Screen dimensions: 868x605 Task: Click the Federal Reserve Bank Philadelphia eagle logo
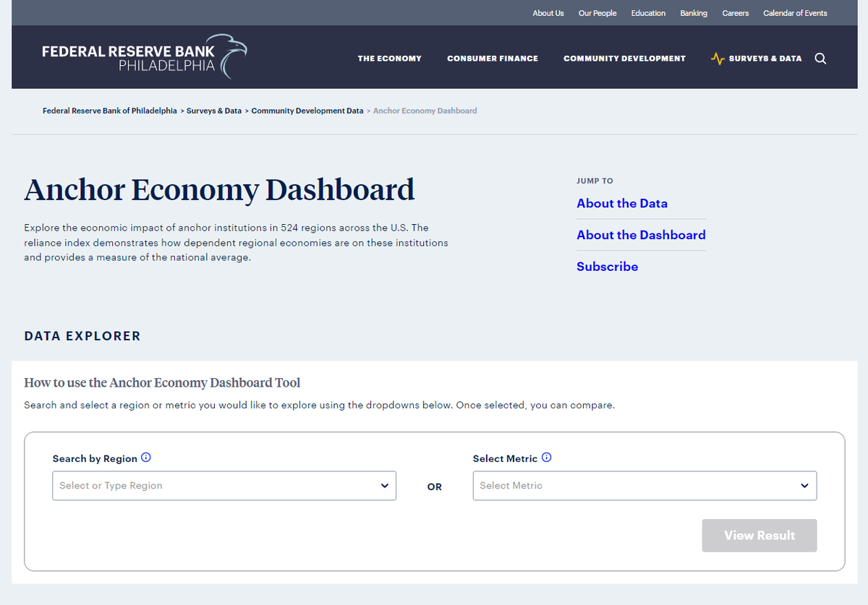click(144, 56)
